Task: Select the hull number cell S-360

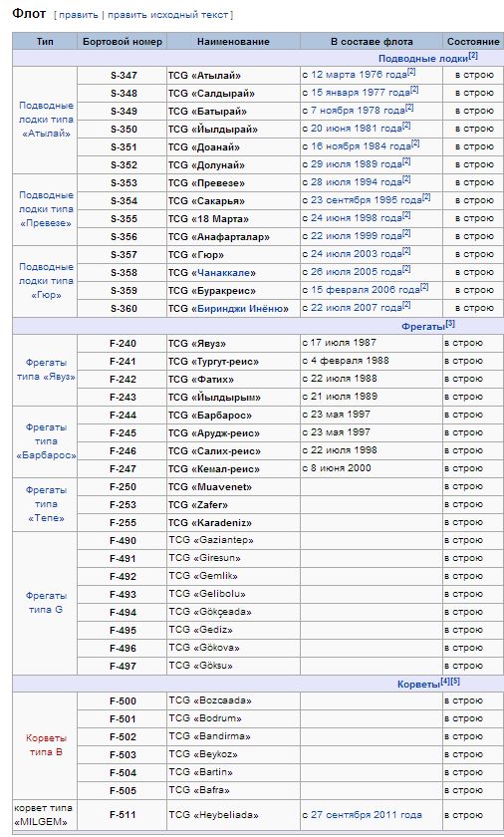Action: click(123, 309)
